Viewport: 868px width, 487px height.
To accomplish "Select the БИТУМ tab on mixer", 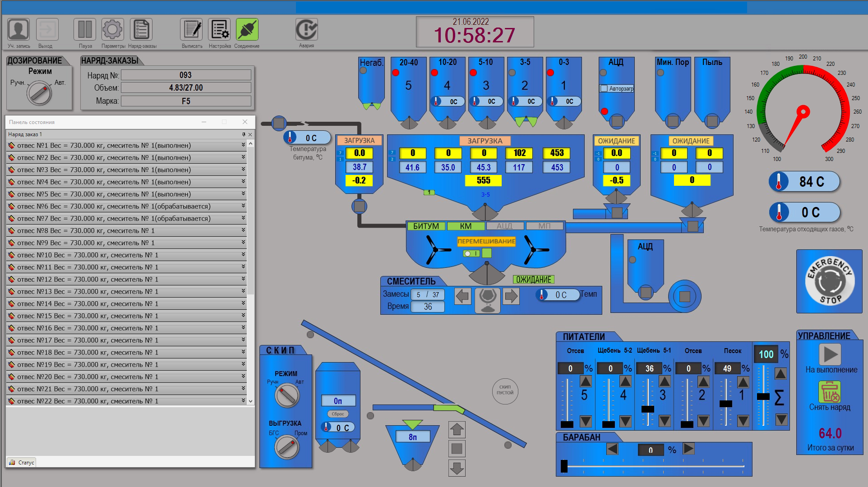I will pyautogui.click(x=426, y=226).
